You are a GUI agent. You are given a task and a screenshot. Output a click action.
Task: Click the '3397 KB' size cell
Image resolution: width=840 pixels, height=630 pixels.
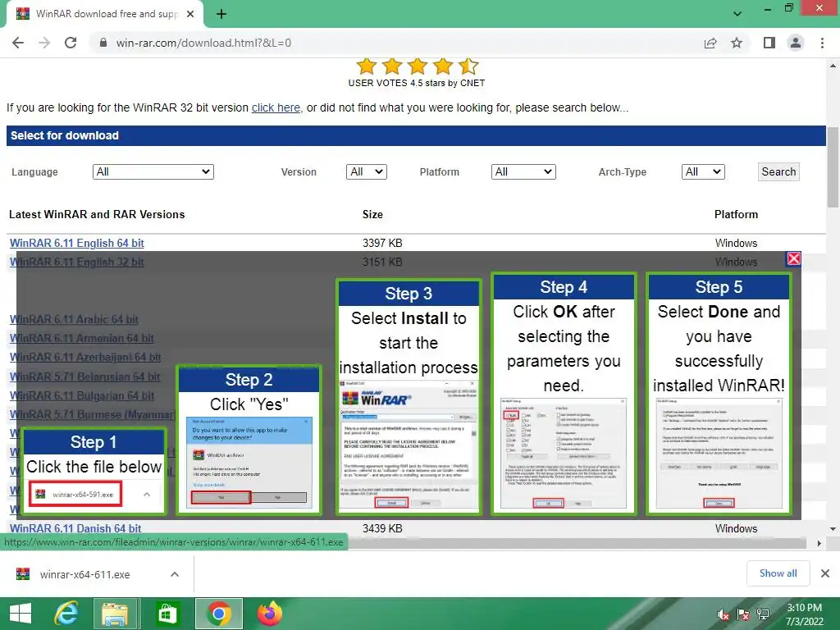pos(382,243)
